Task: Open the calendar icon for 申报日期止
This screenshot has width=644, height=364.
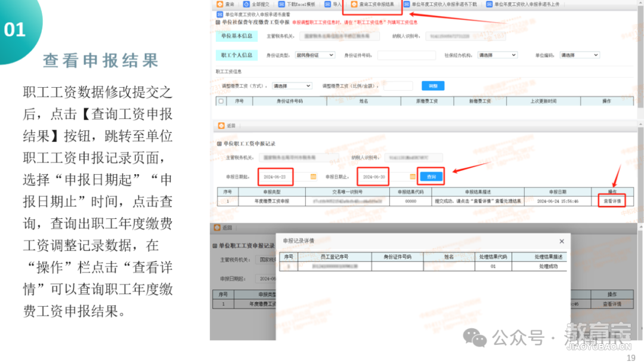Action: pos(413,177)
